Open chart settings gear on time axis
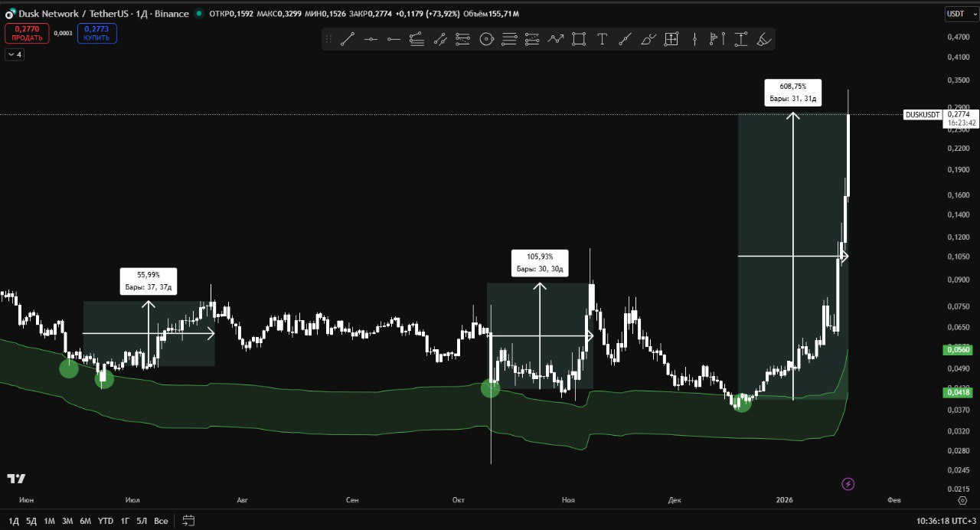Image resolution: width=980 pixels, height=530 pixels. coord(962,500)
